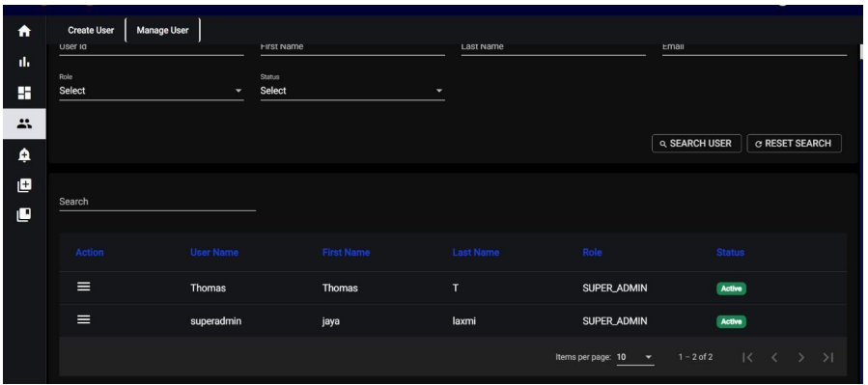Viewport: 868px width, 385px height.
Task: Click SUPER_ADMIN role in Thomas row
Action: click(614, 289)
